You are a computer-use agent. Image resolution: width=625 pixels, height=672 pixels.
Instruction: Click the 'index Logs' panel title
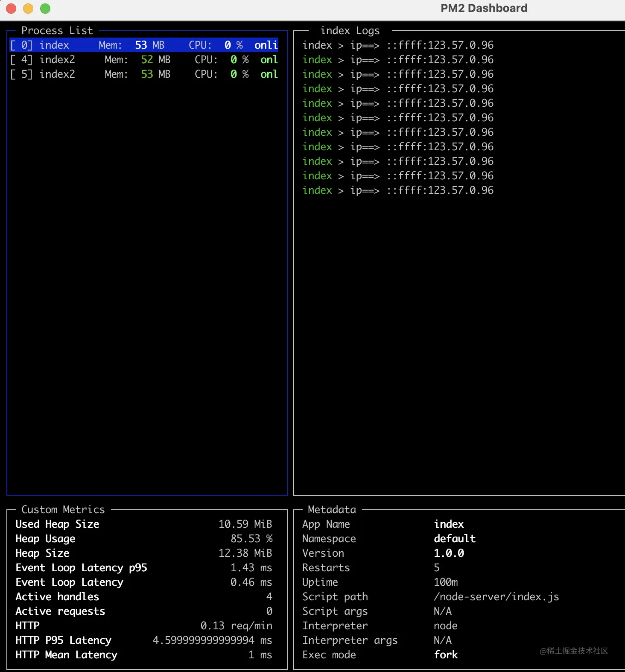pos(350,31)
